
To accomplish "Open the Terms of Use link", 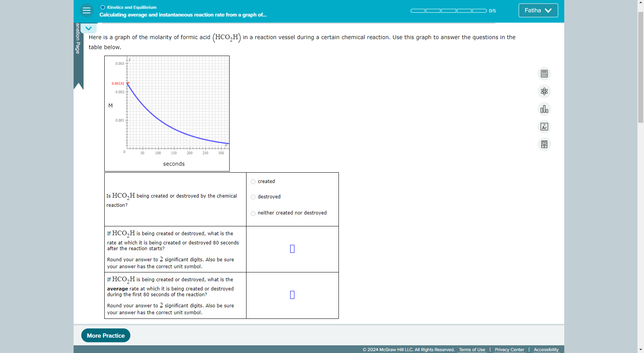I will point(472,350).
